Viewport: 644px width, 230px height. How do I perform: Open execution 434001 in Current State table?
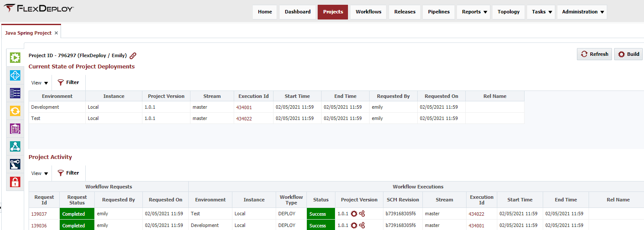tap(244, 107)
